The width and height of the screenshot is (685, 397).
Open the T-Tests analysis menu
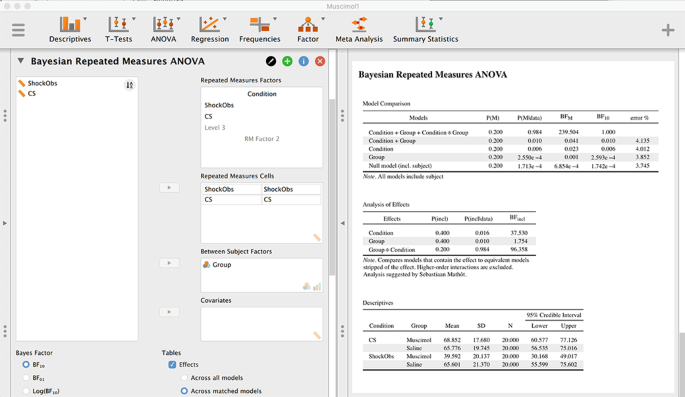[118, 30]
